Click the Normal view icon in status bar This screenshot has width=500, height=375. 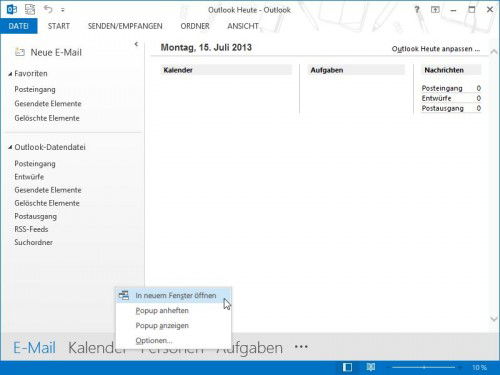(x=347, y=367)
